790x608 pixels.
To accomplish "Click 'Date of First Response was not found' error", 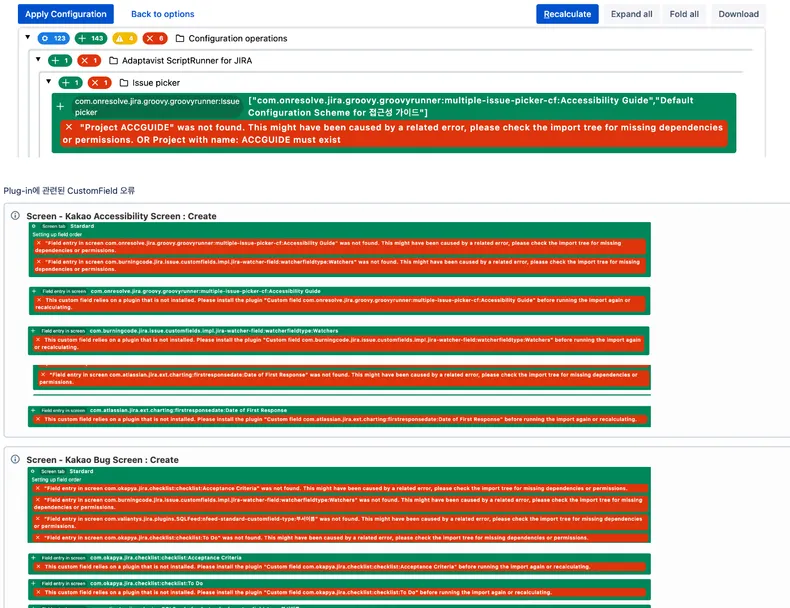I will [x=342, y=378].
